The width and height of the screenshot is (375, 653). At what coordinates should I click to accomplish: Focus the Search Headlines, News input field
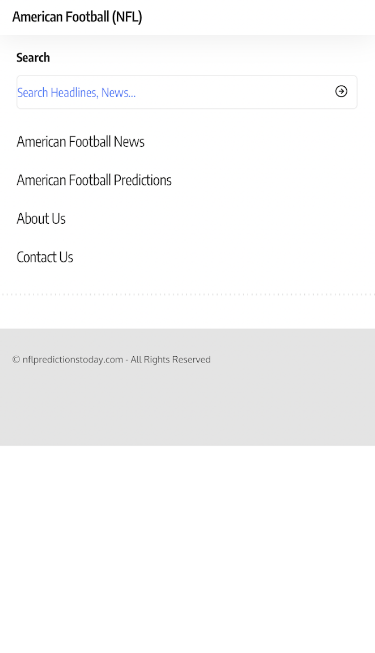pos(187,92)
